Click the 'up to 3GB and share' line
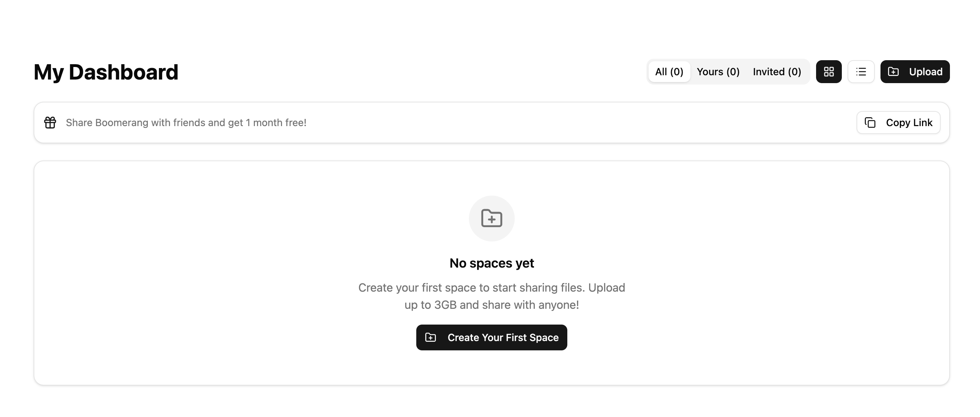 [491, 305]
